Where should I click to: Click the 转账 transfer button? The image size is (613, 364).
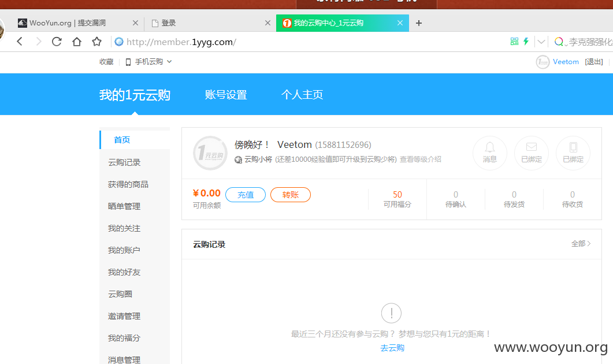[291, 195]
